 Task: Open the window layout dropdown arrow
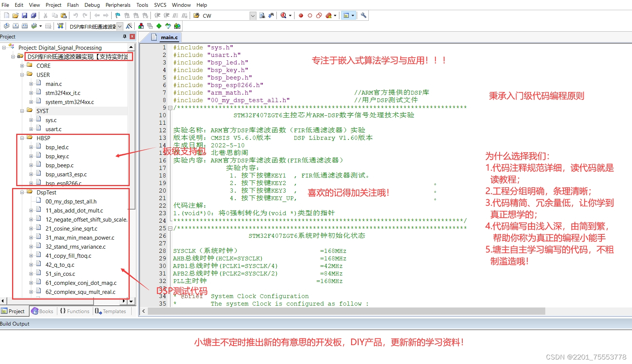tap(353, 16)
